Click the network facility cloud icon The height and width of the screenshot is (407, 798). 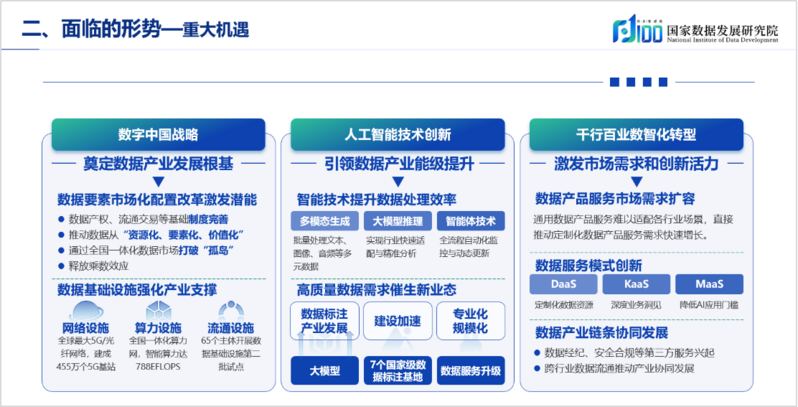[85, 309]
